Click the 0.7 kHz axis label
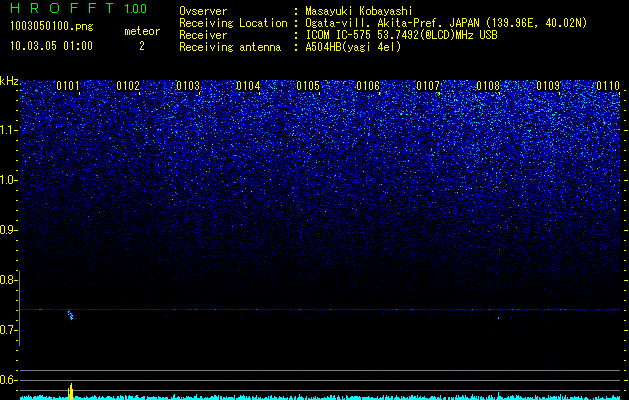The image size is (629, 400). click(x=8, y=330)
